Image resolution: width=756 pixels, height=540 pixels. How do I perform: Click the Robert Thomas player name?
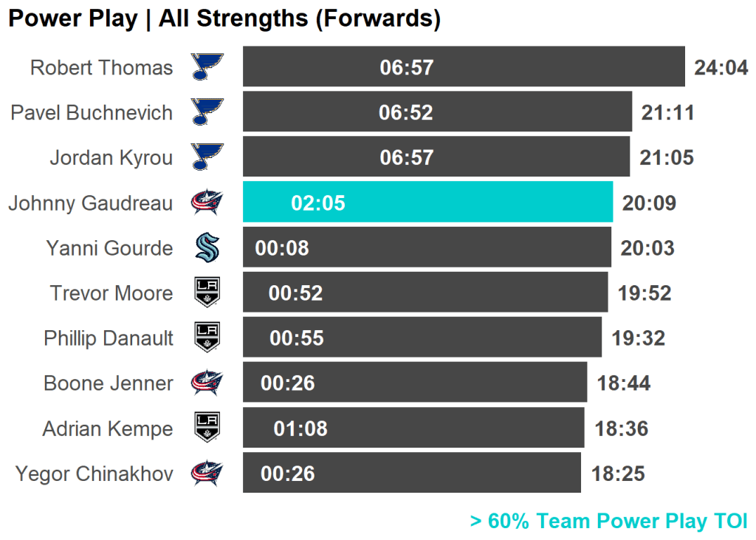click(101, 68)
